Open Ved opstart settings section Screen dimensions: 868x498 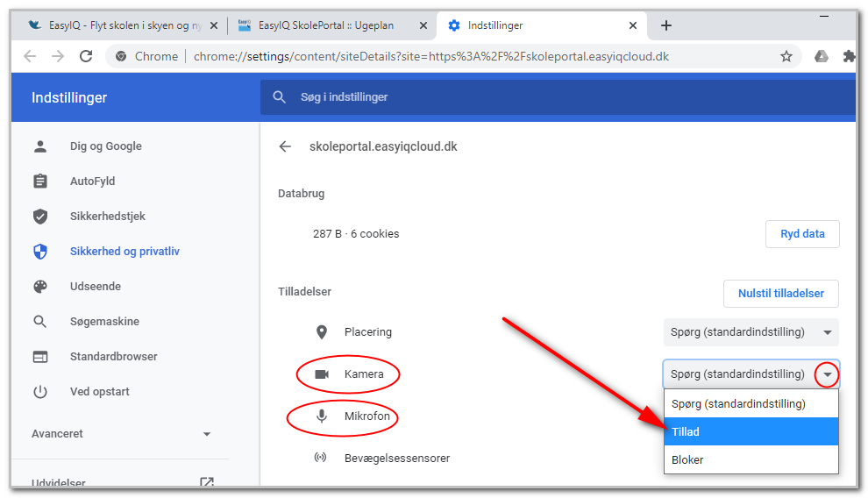click(100, 392)
